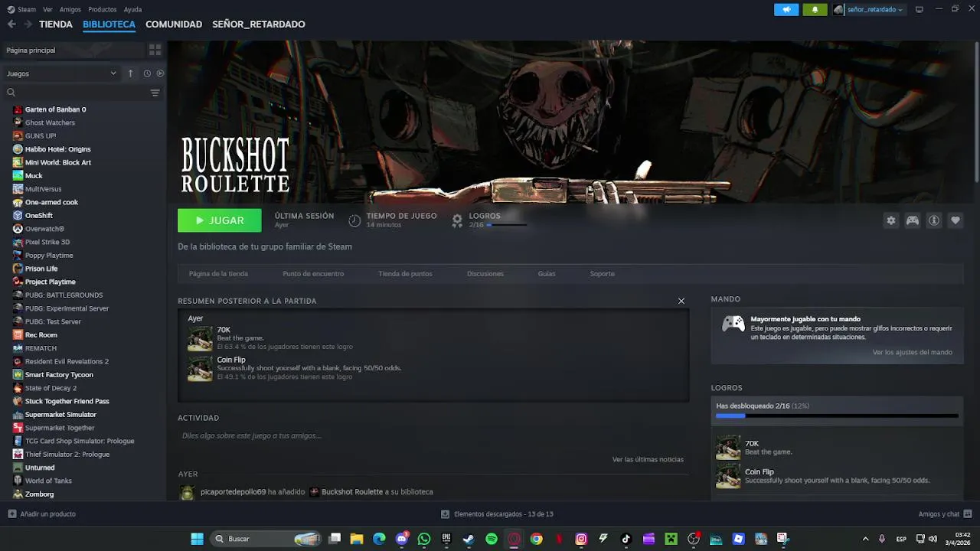This screenshot has width=980, height=551.
Task: Open the collections grid view icon
Action: [155, 50]
